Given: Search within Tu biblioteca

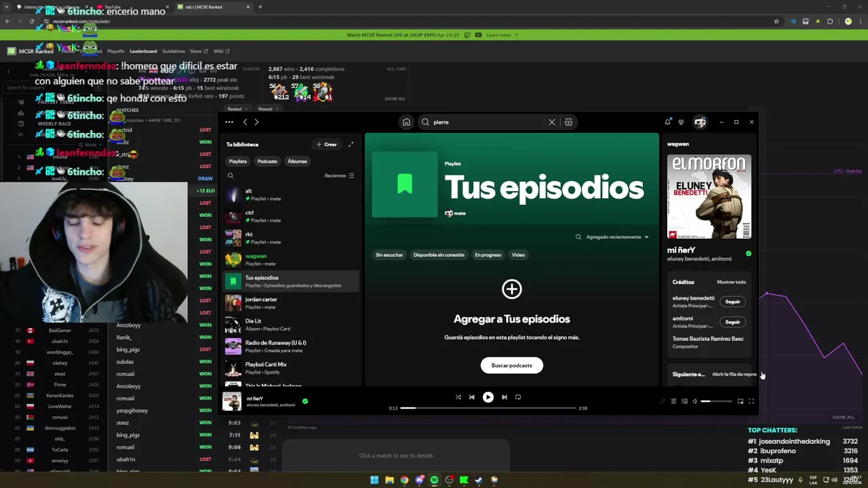Looking at the screenshot, I should (231, 176).
